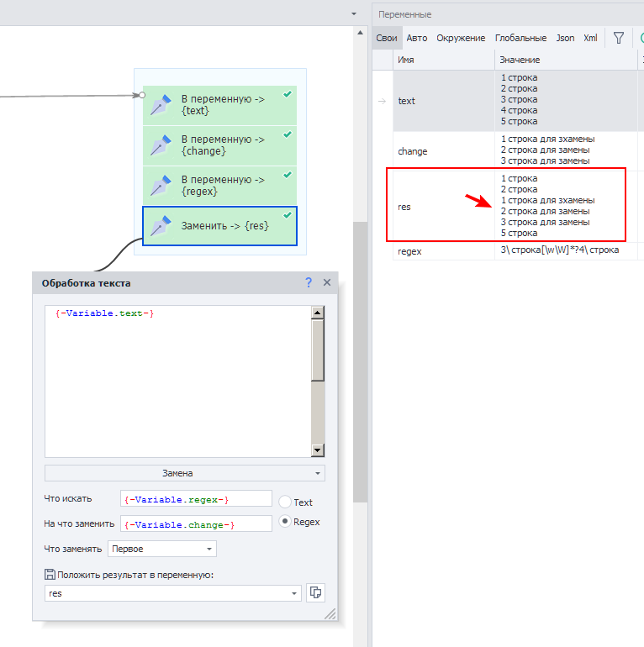Switch to the Глобальные tab
This screenshot has height=647, width=644.
(520, 38)
